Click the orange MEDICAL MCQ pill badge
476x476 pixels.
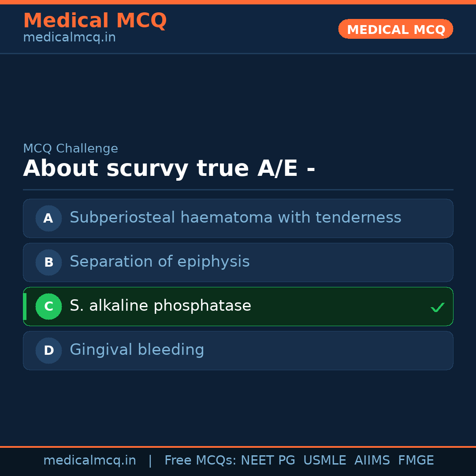[395, 29]
